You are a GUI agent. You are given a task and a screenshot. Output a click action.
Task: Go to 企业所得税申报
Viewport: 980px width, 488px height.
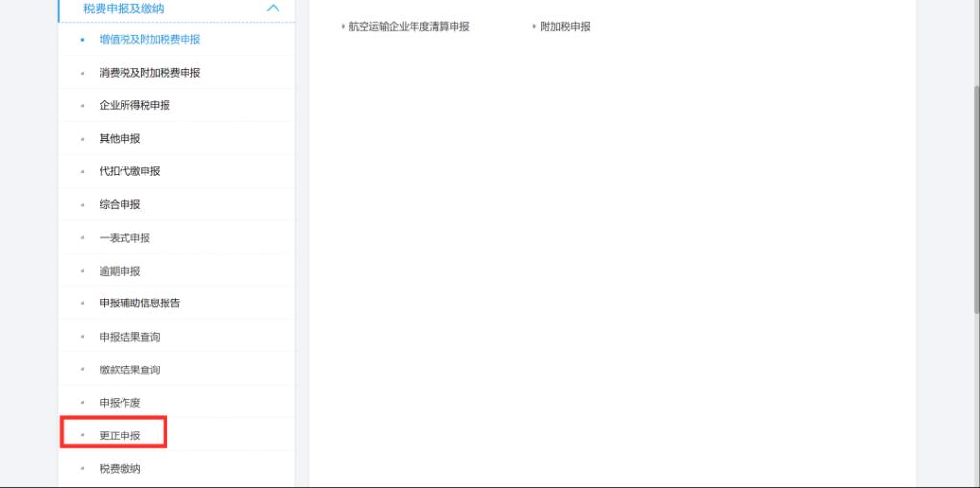[135, 105]
